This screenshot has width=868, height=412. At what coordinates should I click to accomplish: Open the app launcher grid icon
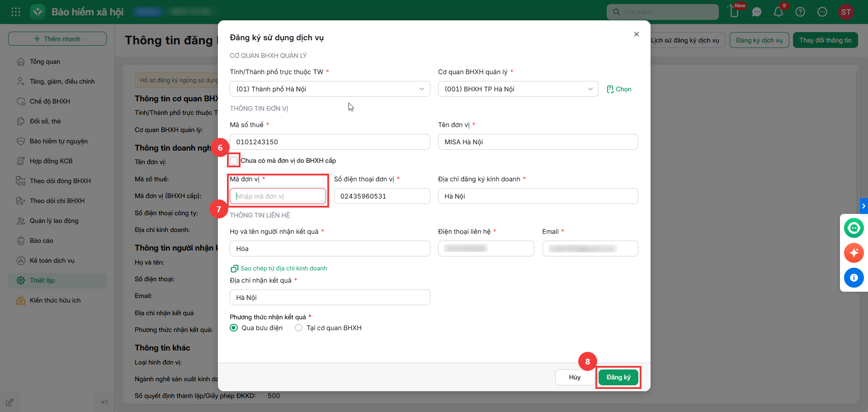(x=16, y=12)
